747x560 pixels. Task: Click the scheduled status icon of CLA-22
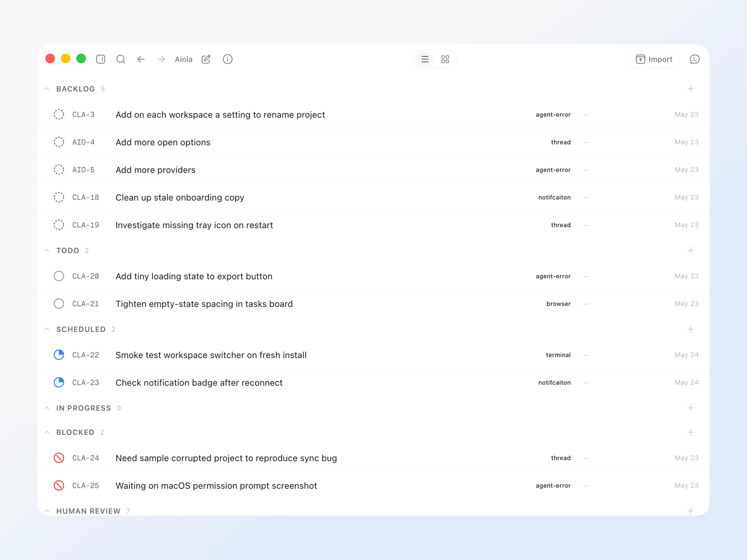pyautogui.click(x=59, y=355)
